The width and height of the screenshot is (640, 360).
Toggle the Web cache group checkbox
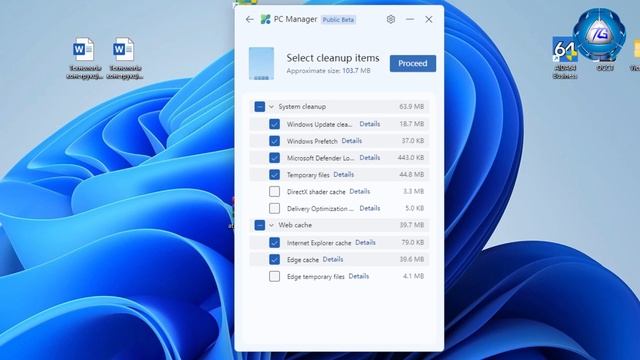pos(260,225)
